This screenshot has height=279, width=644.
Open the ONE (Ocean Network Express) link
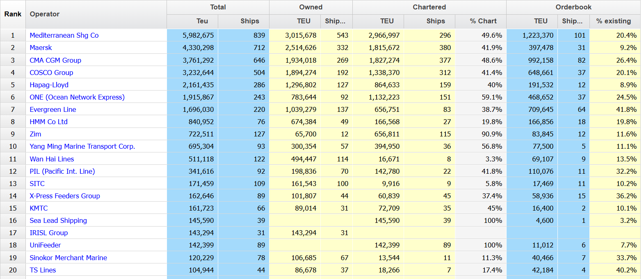click(x=77, y=97)
